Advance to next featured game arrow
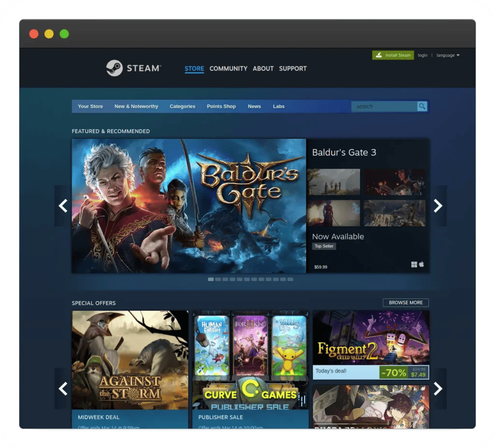The height and width of the screenshot is (448, 495). pyautogui.click(x=438, y=206)
